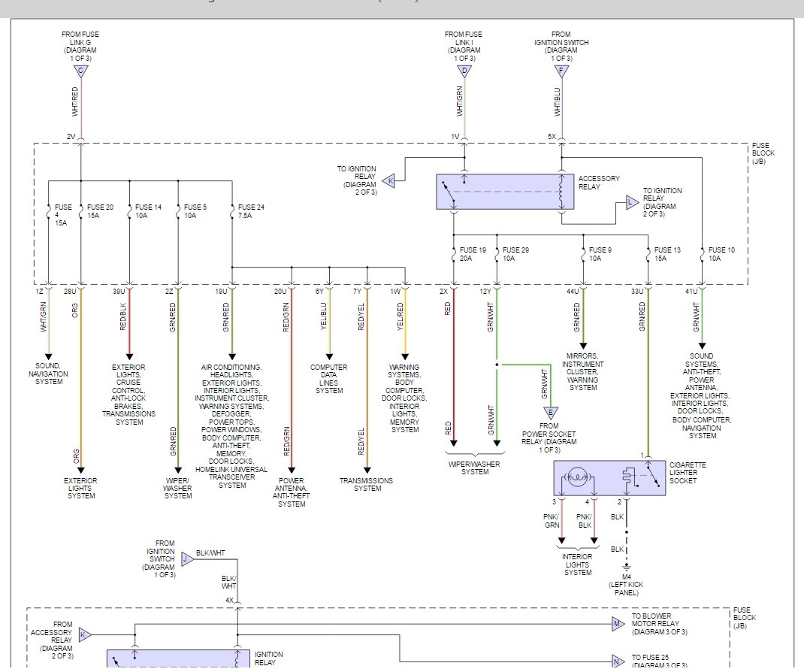Click the Mirrors, Instrument Cluster, Warning System label
804x672 pixels.
pyautogui.click(x=583, y=371)
